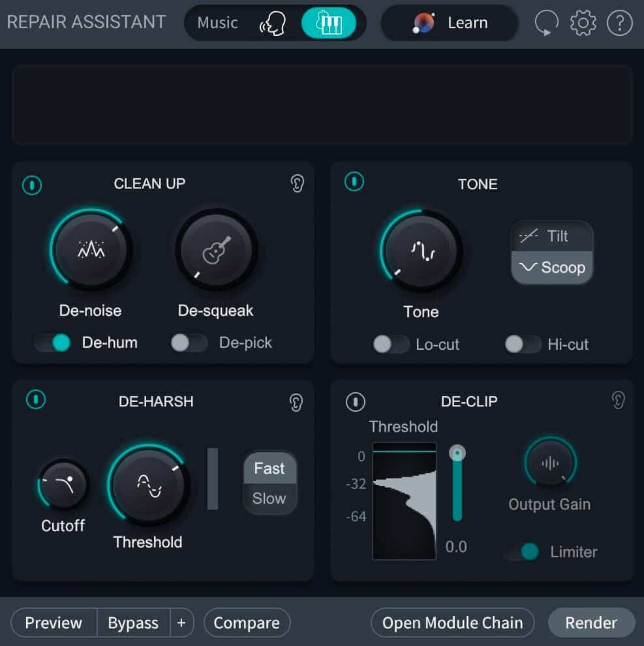Click the De-harsh Threshold knob

148,485
